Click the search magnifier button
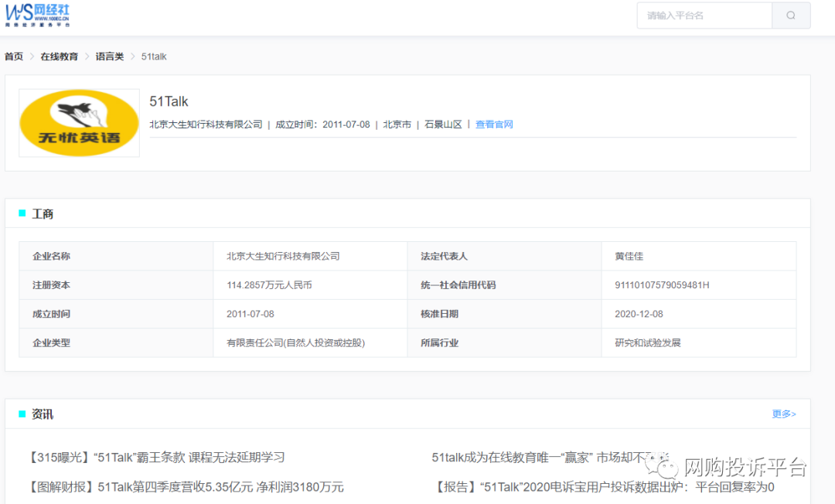The image size is (835, 504). 791,15
